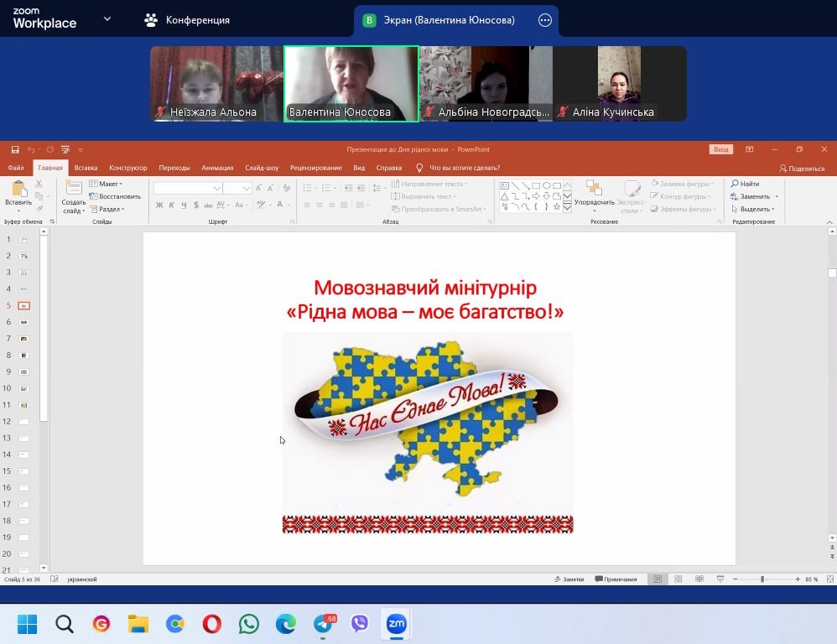Open Telegram from the taskbar
The height and width of the screenshot is (644, 837).
[x=323, y=624]
